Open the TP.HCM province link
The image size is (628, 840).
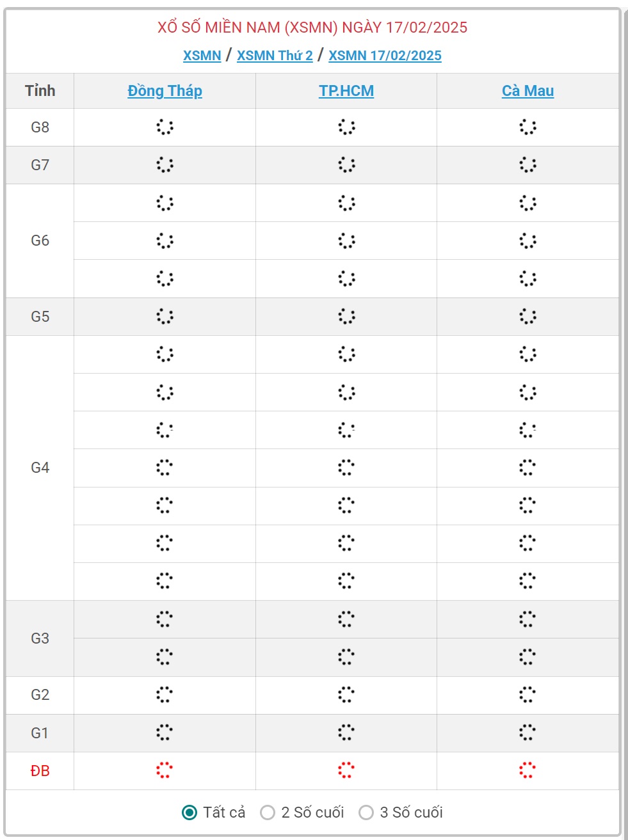coord(346,91)
